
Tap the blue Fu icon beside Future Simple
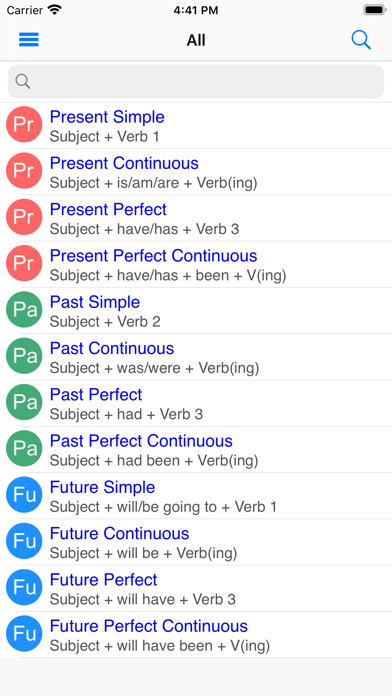coord(24,495)
